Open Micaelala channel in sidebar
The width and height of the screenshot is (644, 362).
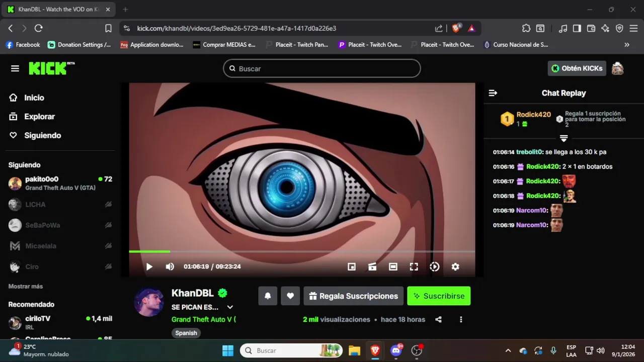[x=60, y=246]
